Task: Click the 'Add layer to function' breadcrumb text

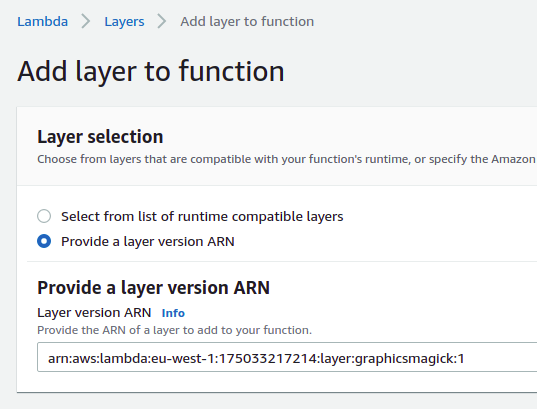Action: [x=247, y=22]
